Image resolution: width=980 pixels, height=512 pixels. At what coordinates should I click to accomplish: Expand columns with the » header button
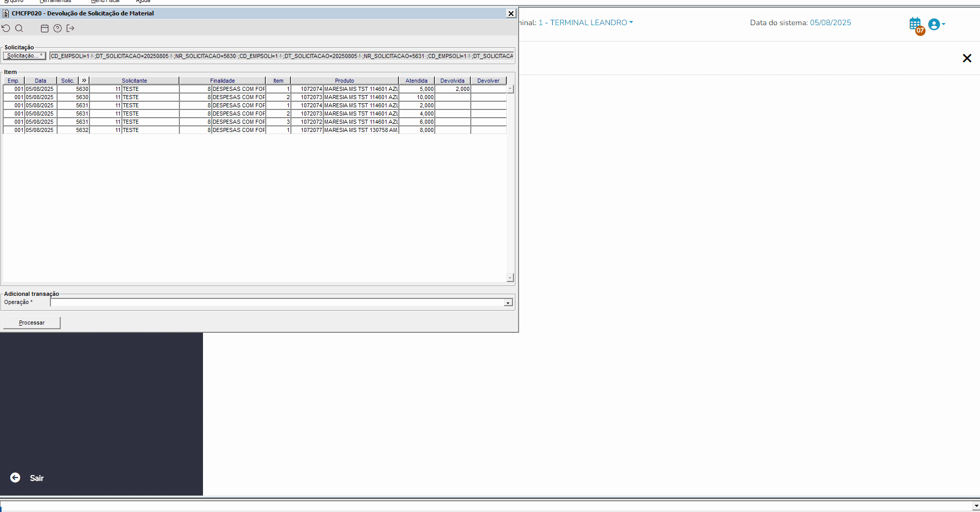coord(84,81)
